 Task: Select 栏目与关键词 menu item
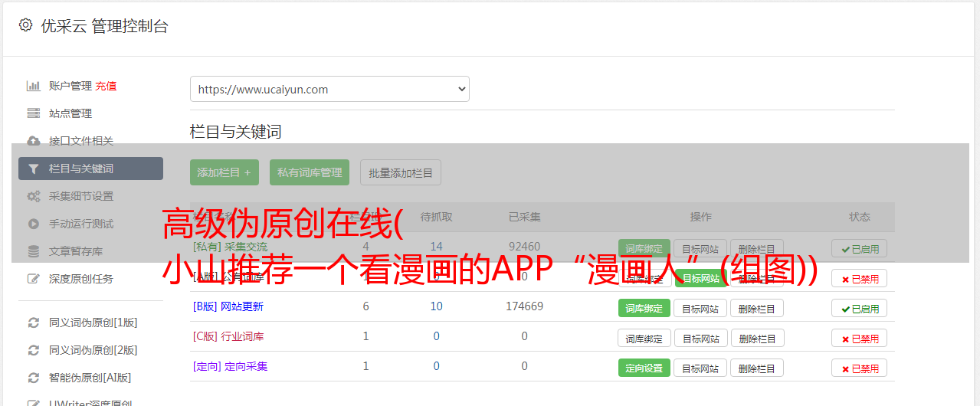tap(90, 169)
